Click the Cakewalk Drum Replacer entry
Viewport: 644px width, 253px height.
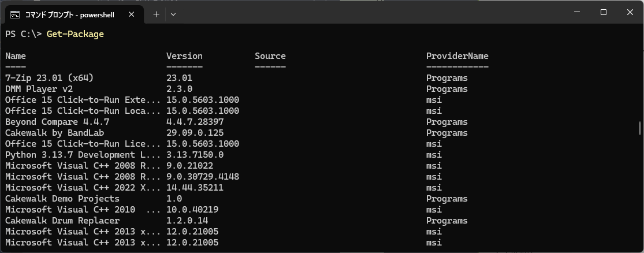point(62,221)
